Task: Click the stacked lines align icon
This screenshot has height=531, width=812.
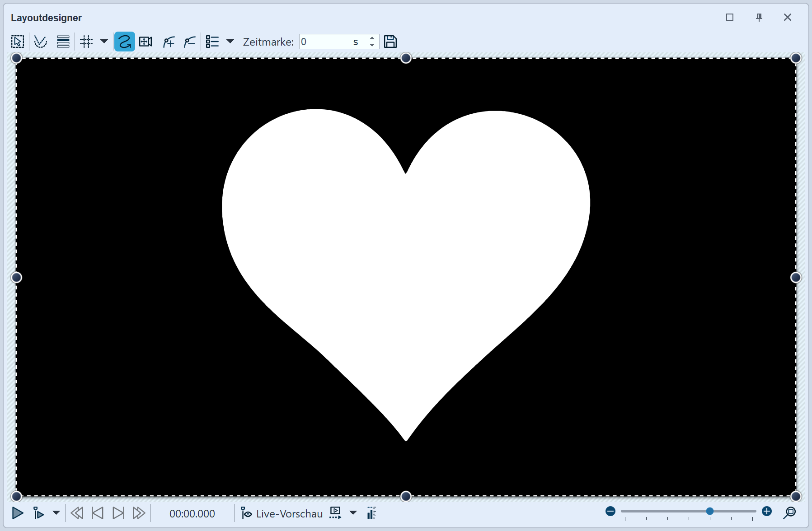Action: [x=63, y=42]
